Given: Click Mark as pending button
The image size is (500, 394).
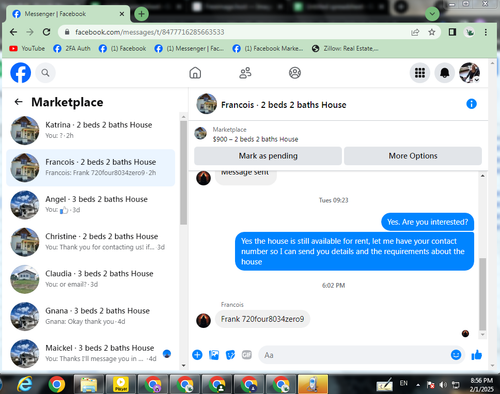Looking at the screenshot, I should [268, 156].
